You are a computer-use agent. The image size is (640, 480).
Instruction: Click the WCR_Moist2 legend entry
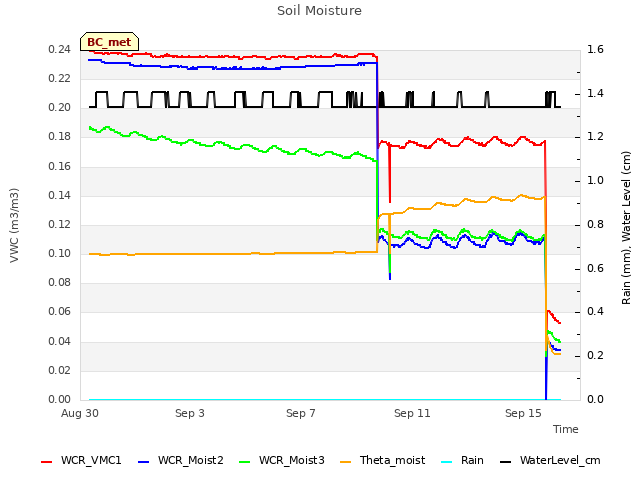pyautogui.click(x=181, y=460)
